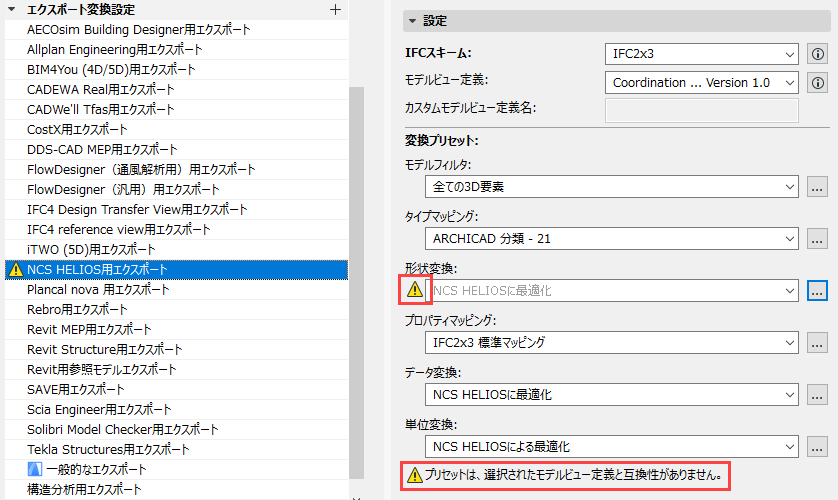Image resolution: width=838 pixels, height=500 pixels.
Task: Open the 形状変換 dropdown
Action: tap(612, 291)
